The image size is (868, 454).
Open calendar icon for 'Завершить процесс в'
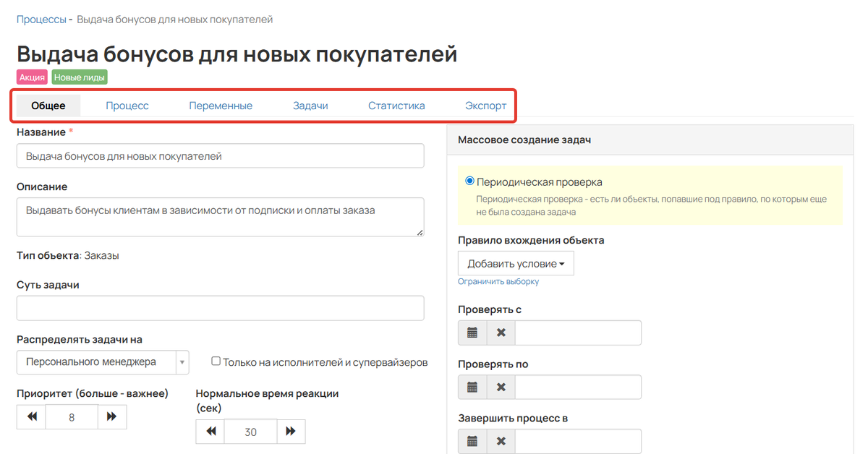click(x=472, y=441)
